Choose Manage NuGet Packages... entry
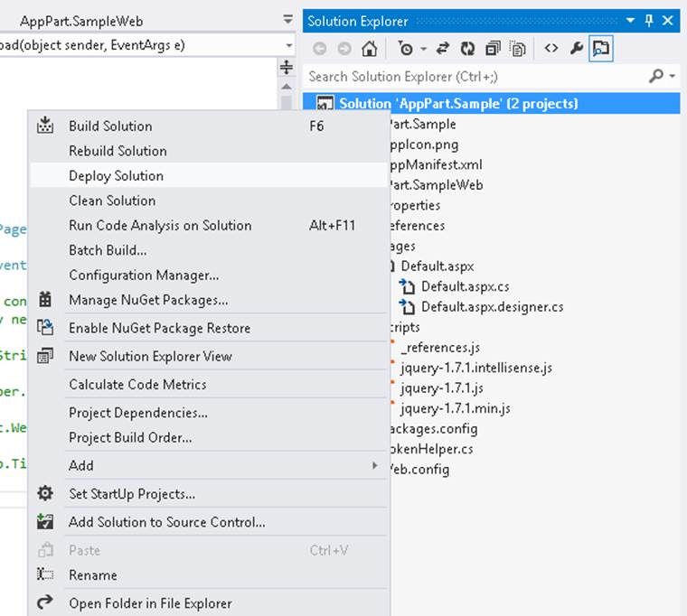Screen dimensions: 687x616 [148, 301]
